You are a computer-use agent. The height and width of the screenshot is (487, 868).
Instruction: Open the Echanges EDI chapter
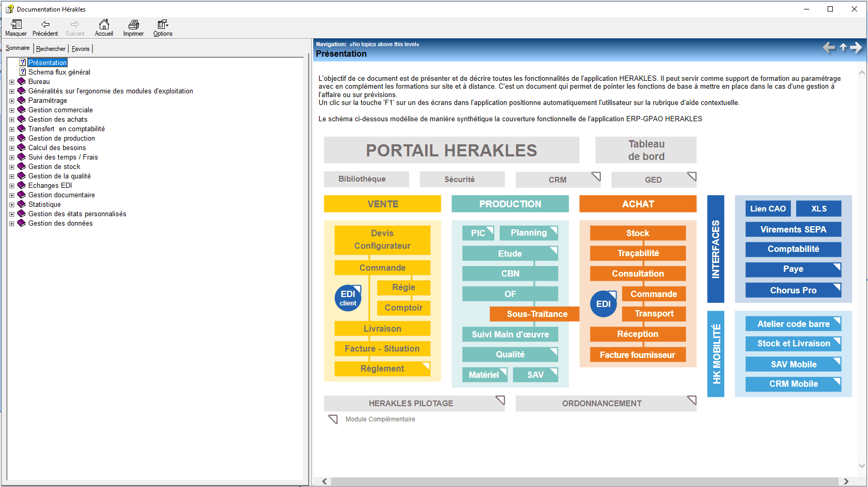tap(50, 185)
